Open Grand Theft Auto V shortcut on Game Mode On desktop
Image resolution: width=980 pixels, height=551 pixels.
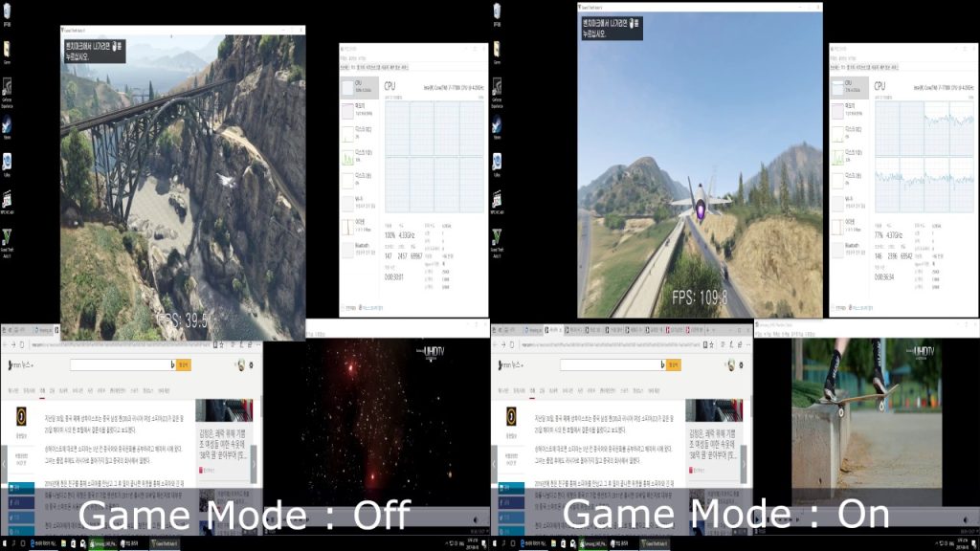(497, 234)
